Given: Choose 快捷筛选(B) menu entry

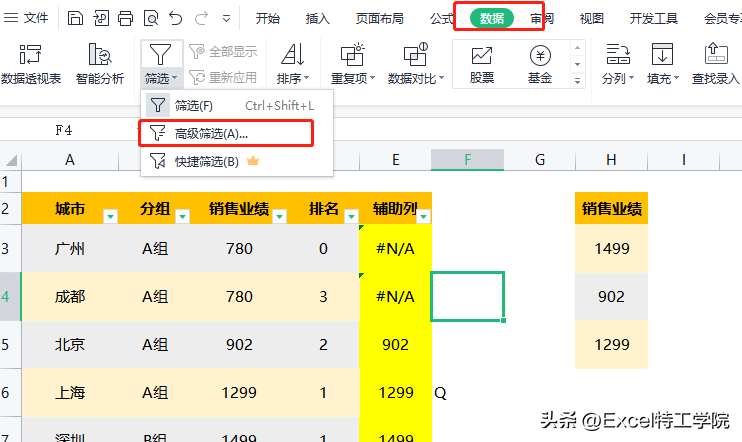Looking at the screenshot, I should click(237, 162).
